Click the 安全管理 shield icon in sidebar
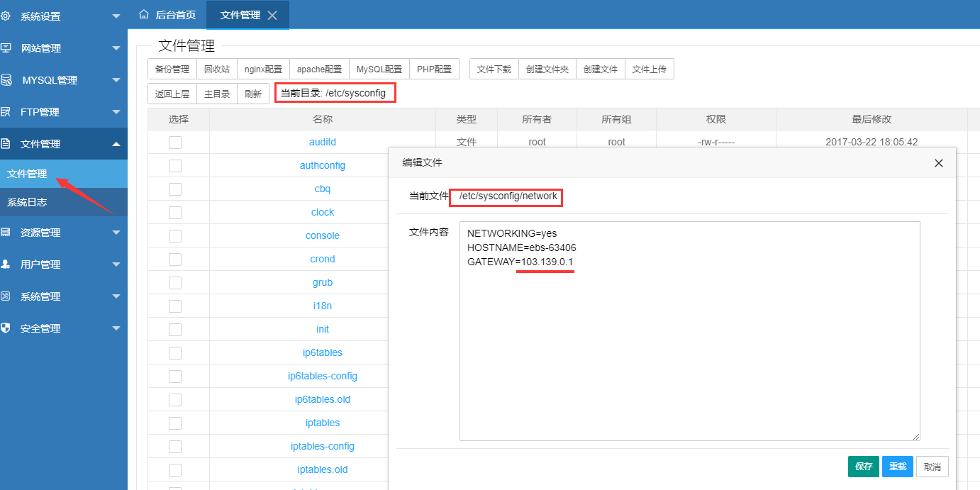980x490 pixels. tap(6, 328)
